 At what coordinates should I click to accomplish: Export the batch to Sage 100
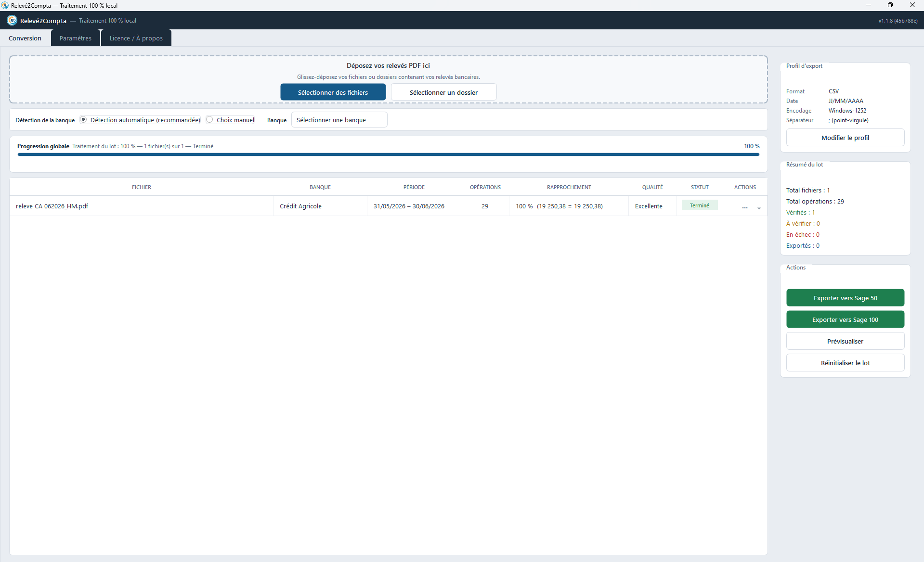[845, 319]
